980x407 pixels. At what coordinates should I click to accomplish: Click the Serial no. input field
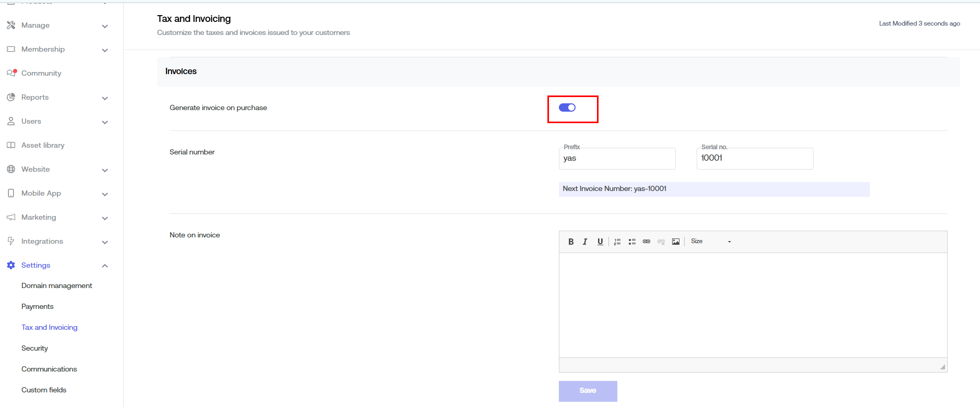[x=755, y=159]
